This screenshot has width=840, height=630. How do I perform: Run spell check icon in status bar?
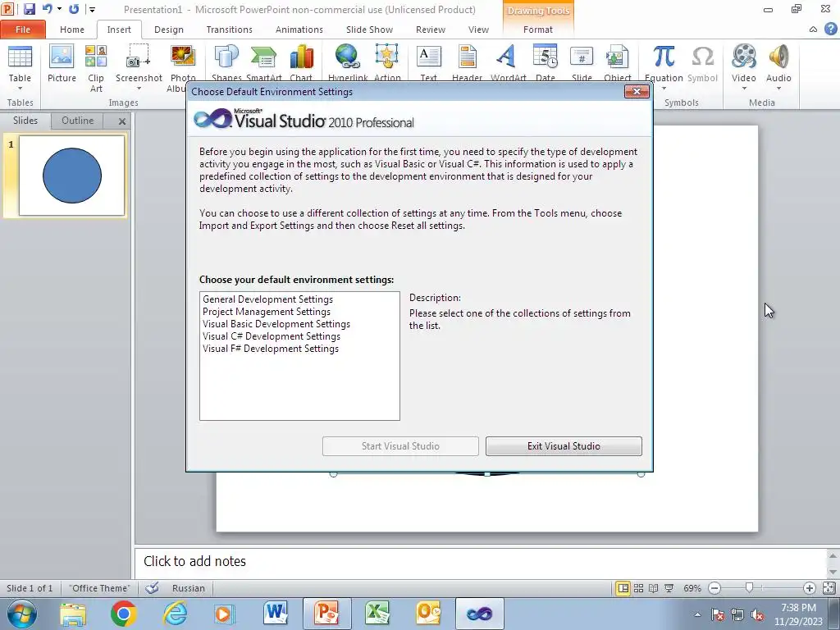[x=152, y=588]
